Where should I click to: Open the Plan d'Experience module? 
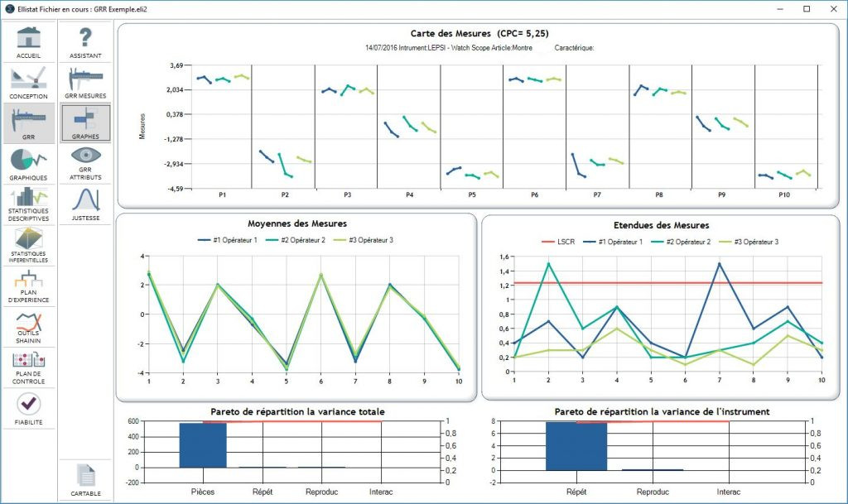29,286
